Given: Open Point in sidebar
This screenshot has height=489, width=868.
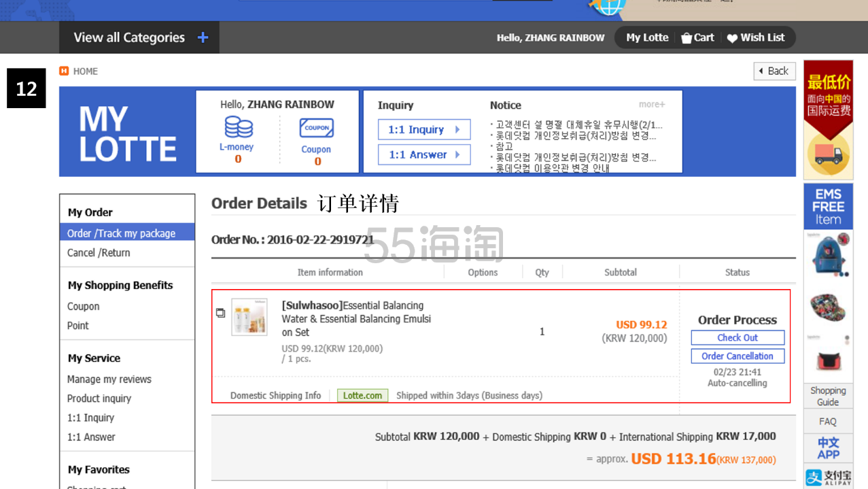Looking at the screenshot, I should 77,325.
